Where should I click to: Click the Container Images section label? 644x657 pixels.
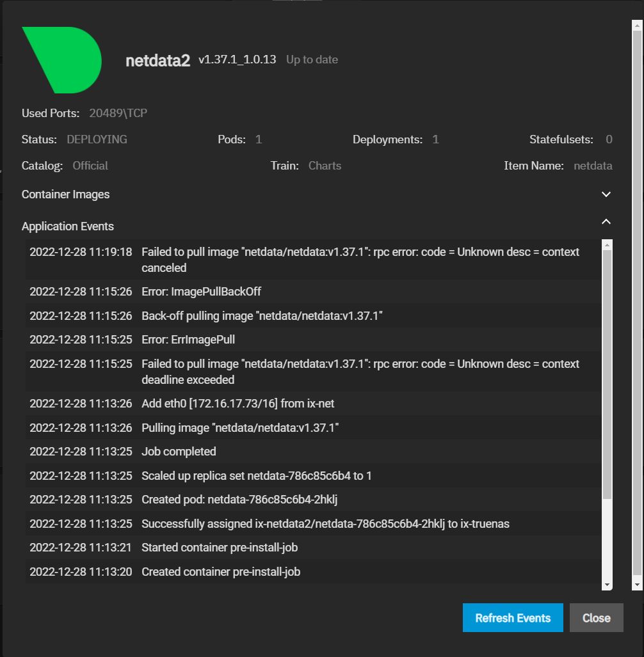(x=65, y=194)
